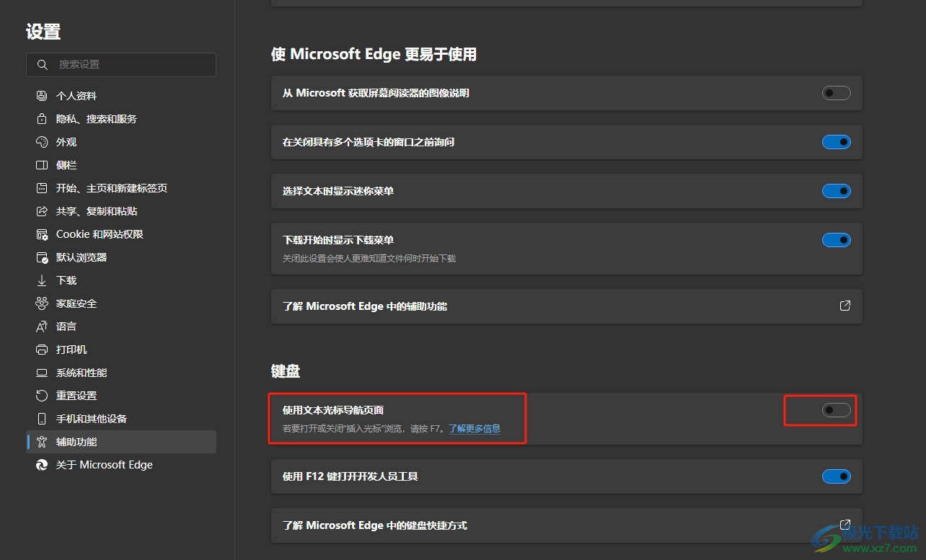Select 家庭安全 in the sidebar
926x560 pixels.
click(121, 303)
